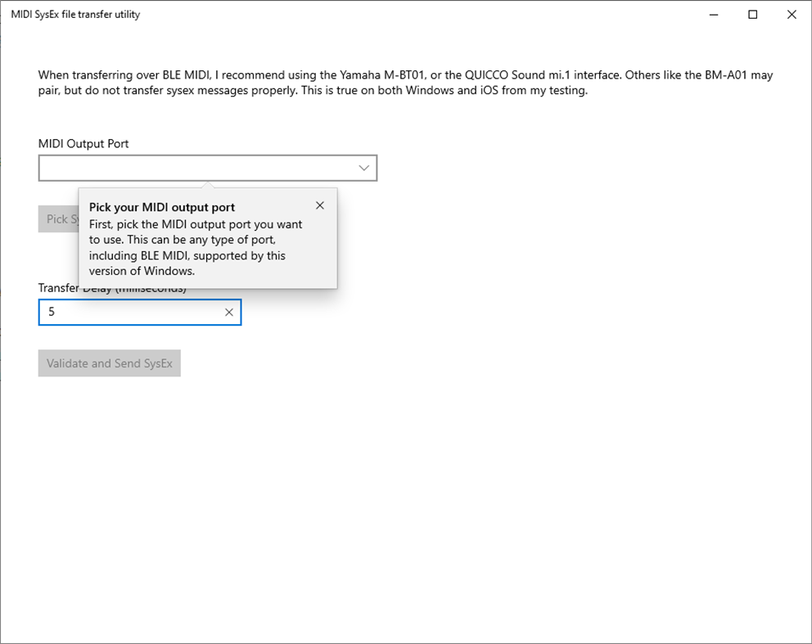Click the Validate and Send SysEx button
812x644 pixels.
(x=109, y=363)
